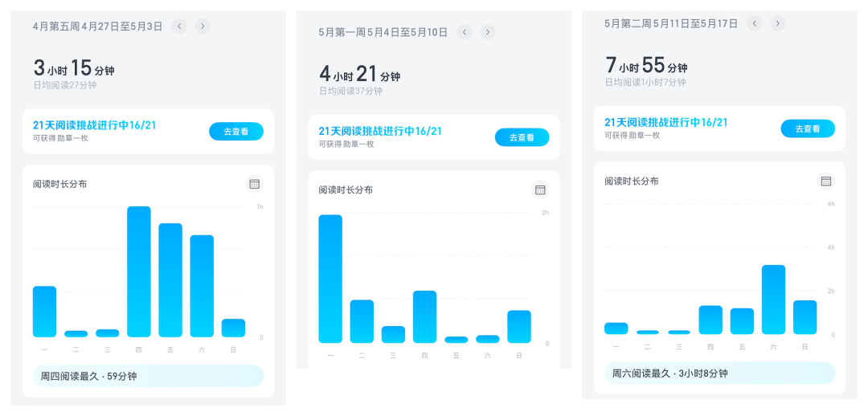Open calendar icon in 5月11日至5月17日 panel

pyautogui.click(x=826, y=181)
